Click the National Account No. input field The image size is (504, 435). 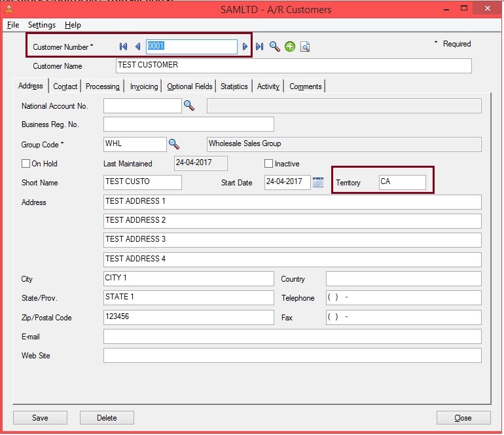coord(143,105)
